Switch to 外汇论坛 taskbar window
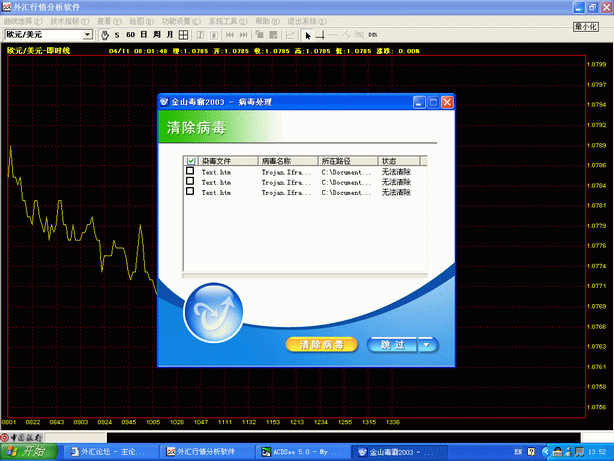614x461 pixels. coord(110,452)
